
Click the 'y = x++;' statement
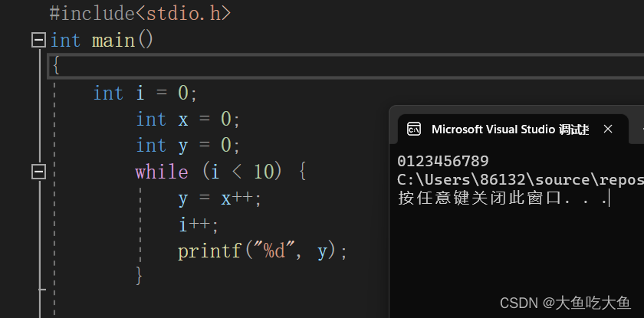[219, 199]
